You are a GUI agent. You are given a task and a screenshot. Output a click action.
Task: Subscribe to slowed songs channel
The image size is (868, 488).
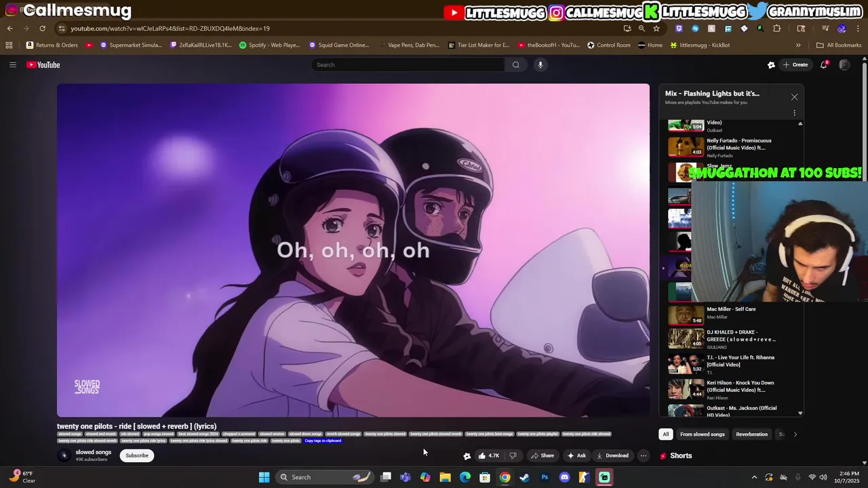[137, 455]
